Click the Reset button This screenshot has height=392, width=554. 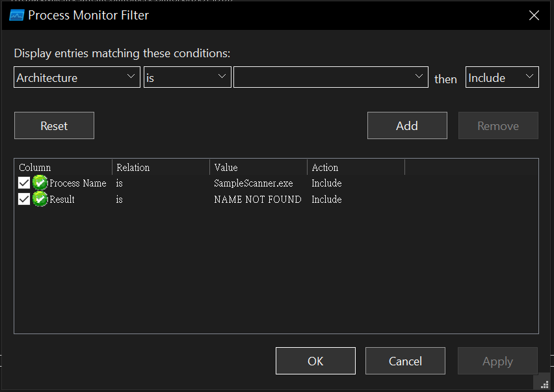54,125
